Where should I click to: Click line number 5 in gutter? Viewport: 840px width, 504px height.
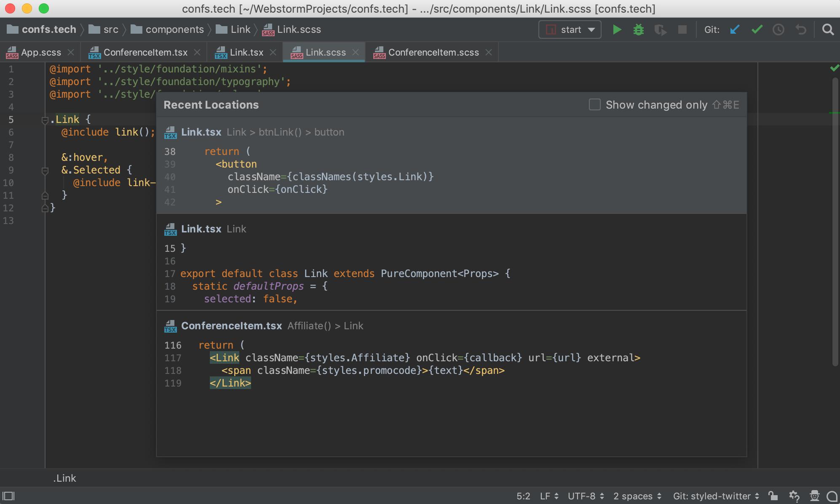point(11,120)
